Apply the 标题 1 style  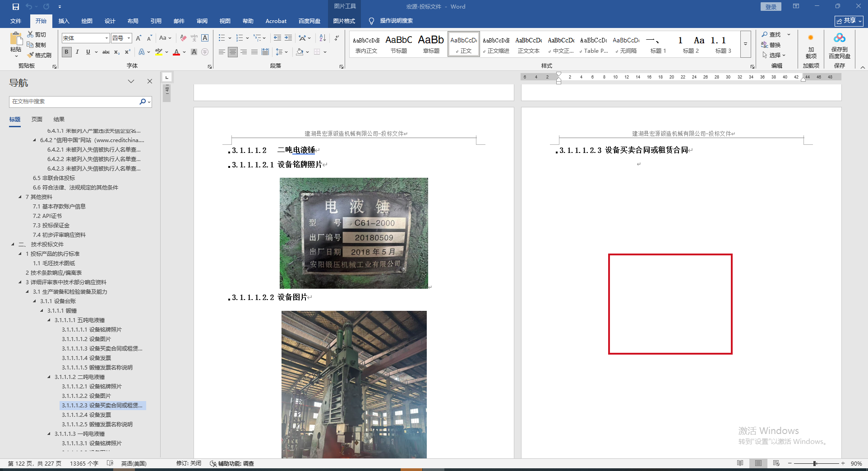pos(658,44)
